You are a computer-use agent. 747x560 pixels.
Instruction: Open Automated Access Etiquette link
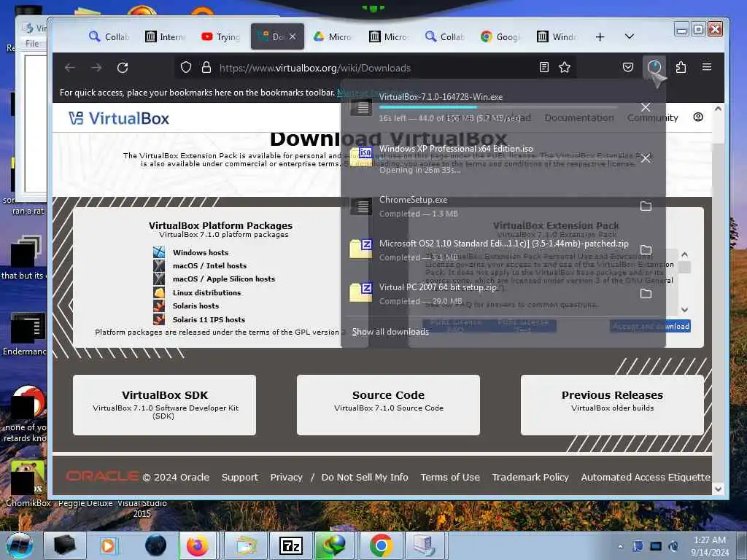646,477
